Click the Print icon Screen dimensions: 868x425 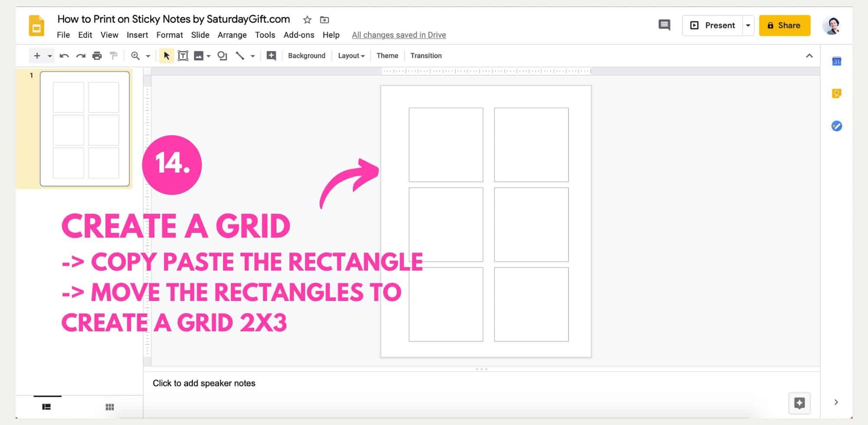[x=96, y=56]
